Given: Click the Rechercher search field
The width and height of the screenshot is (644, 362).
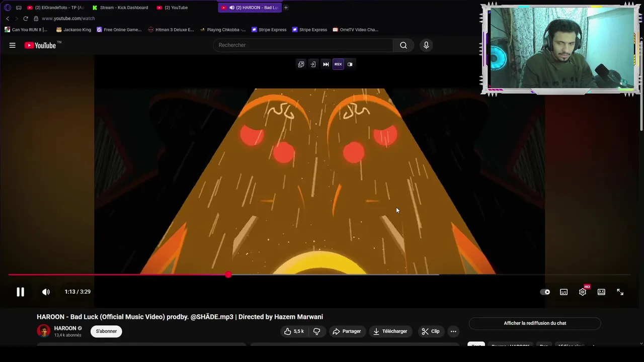Looking at the screenshot, I should pos(304,45).
